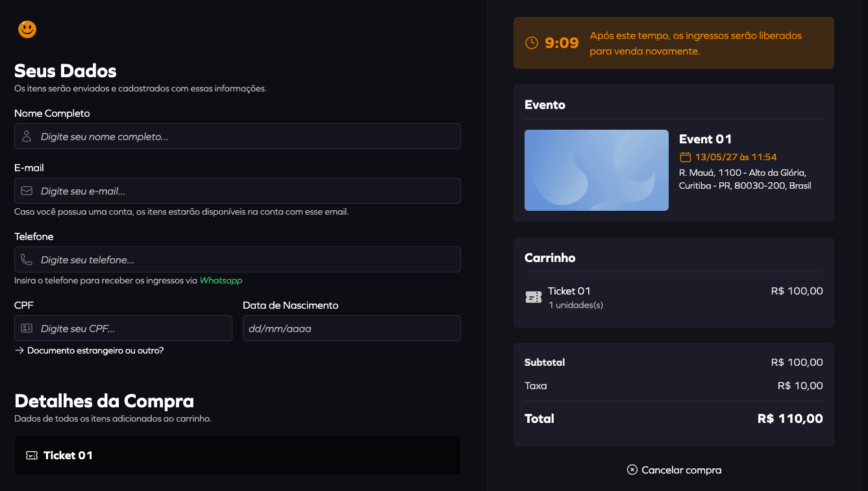Focus the E-mail input field
Image resolution: width=868 pixels, height=491 pixels.
(247, 191)
